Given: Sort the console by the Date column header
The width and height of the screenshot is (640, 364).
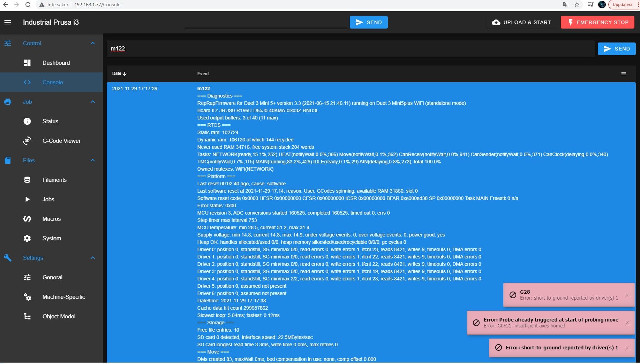Looking at the screenshot, I should tap(119, 73).
